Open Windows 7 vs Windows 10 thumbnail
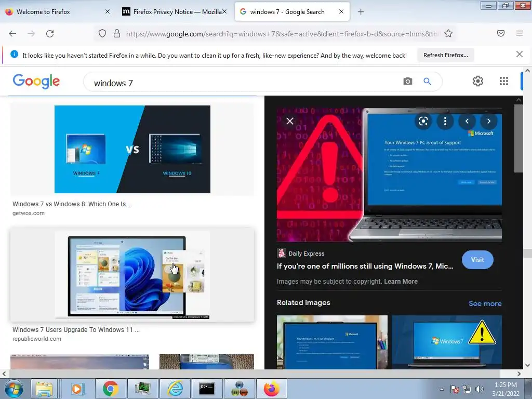 point(132,149)
